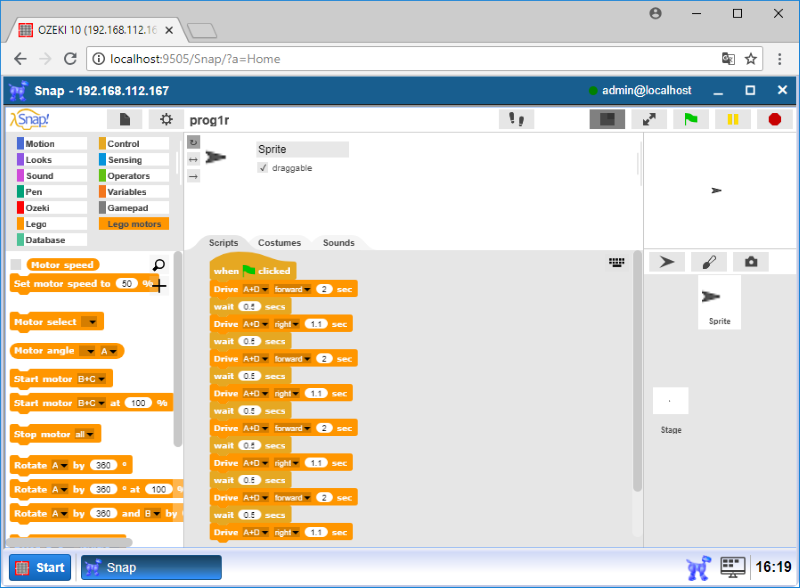800x588 pixels.
Task: Open the A dropdown on Motor angle block
Action: point(109,351)
